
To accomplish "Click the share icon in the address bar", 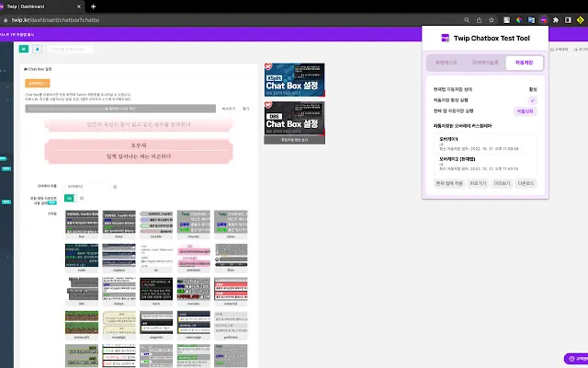I will coord(479,20).
